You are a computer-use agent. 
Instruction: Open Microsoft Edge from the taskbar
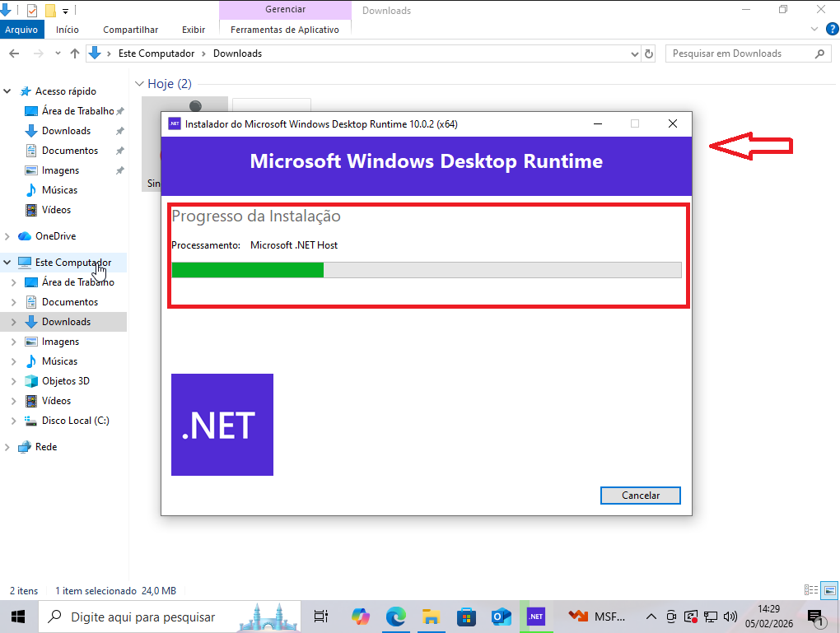[x=396, y=617]
